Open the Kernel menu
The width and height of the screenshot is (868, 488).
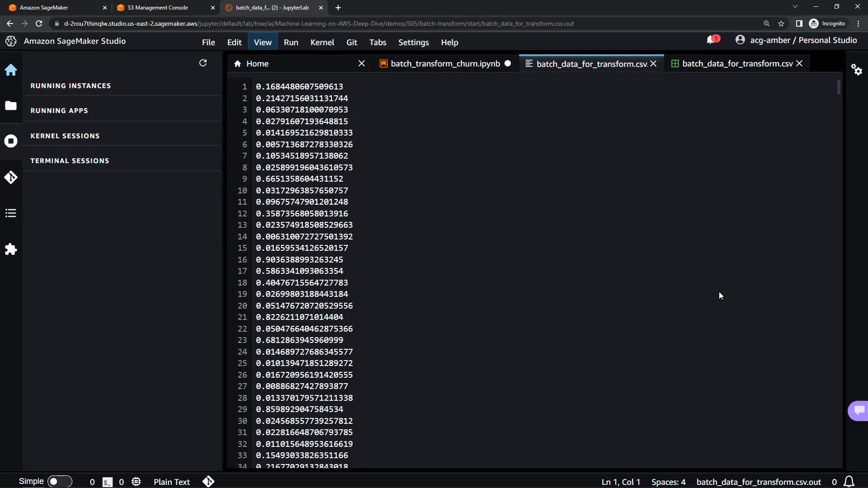click(322, 42)
